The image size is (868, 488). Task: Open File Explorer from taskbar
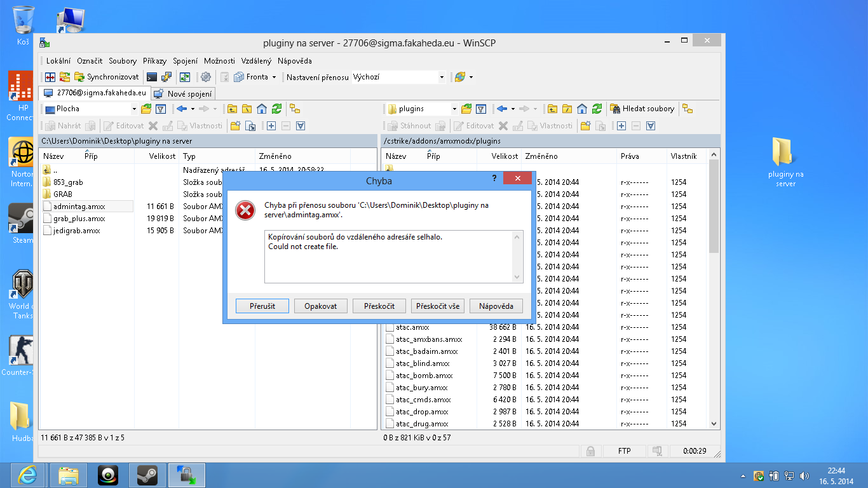(x=68, y=475)
